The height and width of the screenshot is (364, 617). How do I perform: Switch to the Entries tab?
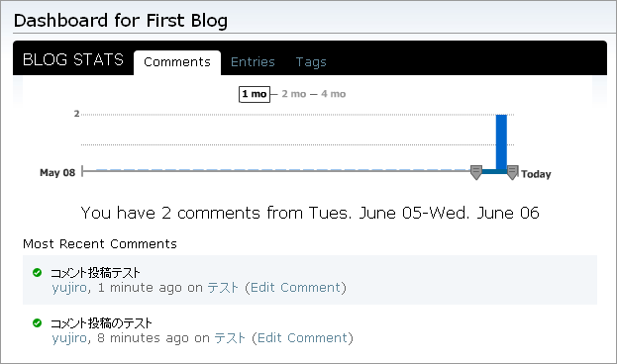pyautogui.click(x=253, y=62)
